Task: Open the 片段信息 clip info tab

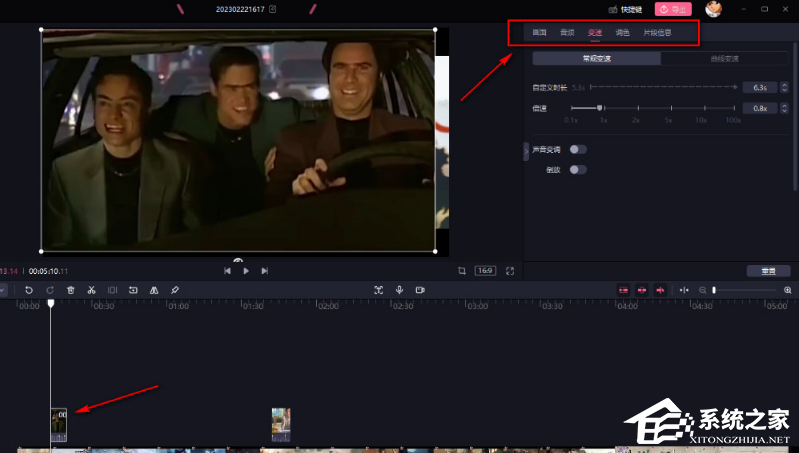Action: [657, 33]
